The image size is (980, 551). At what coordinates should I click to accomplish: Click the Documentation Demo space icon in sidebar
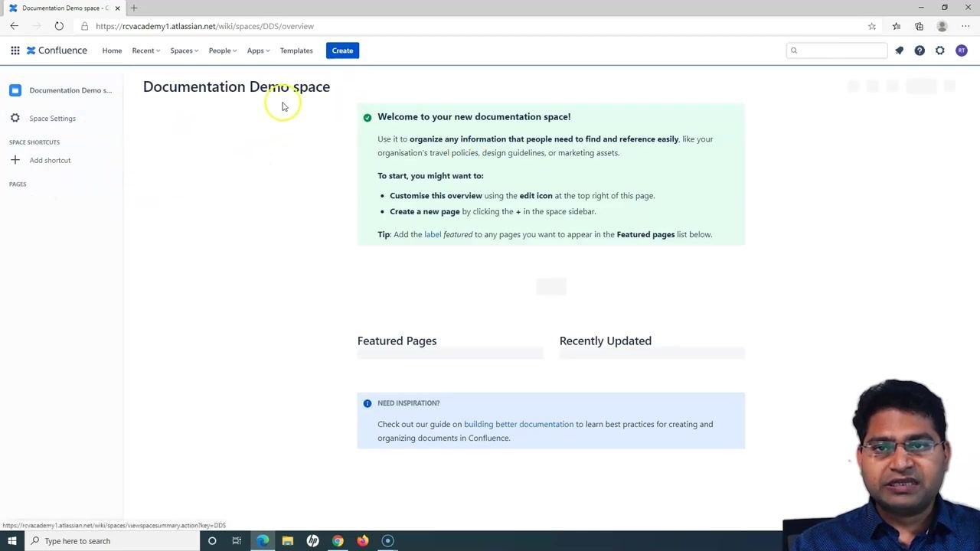[x=15, y=90]
